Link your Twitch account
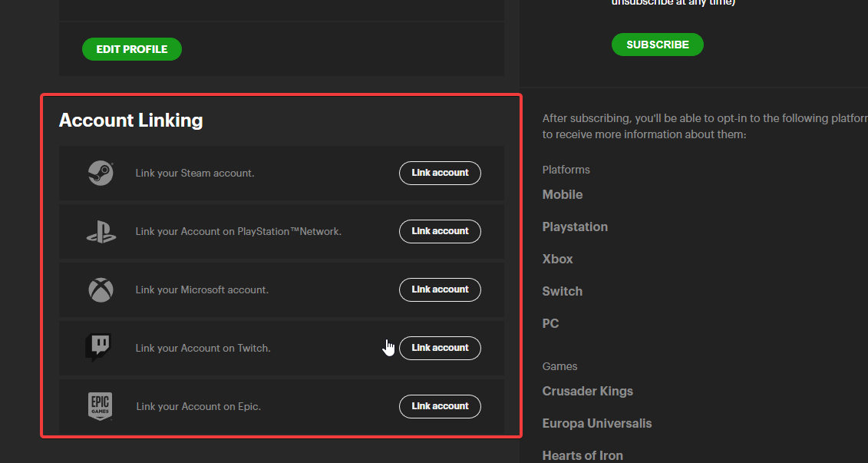The width and height of the screenshot is (868, 463). pyautogui.click(x=440, y=349)
